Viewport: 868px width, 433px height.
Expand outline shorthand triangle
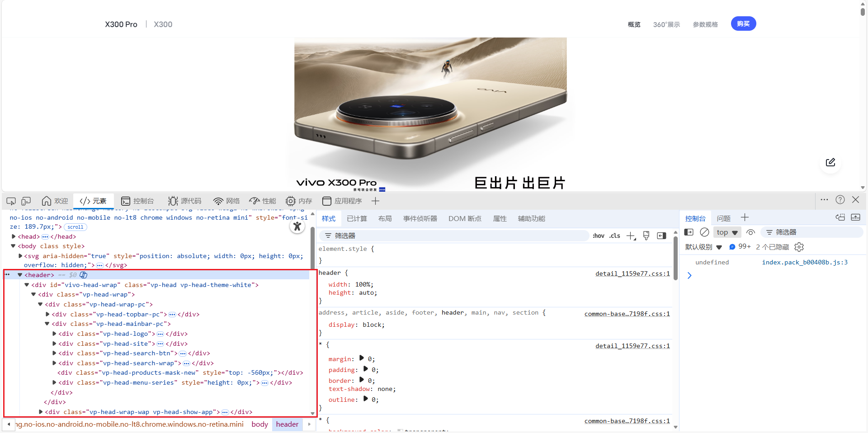pos(365,399)
